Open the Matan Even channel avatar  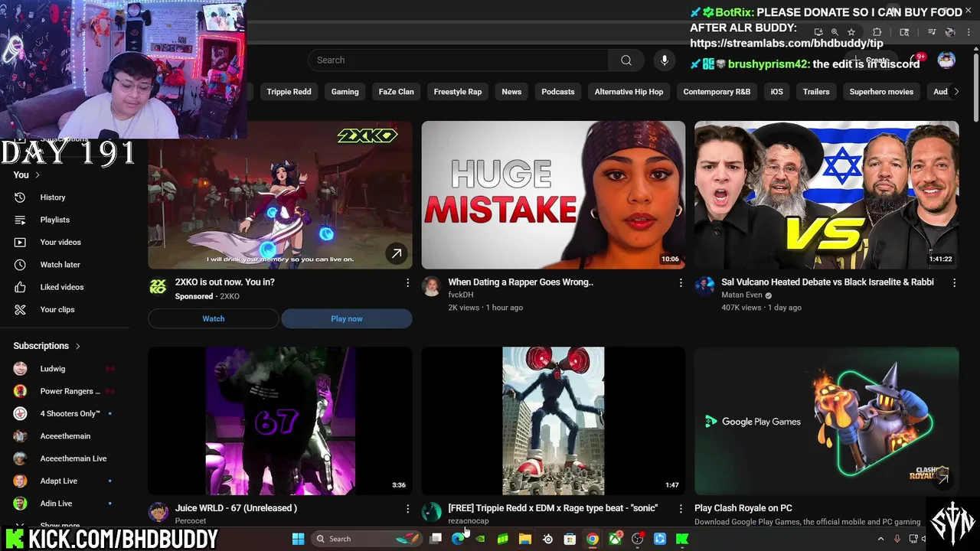[704, 286]
